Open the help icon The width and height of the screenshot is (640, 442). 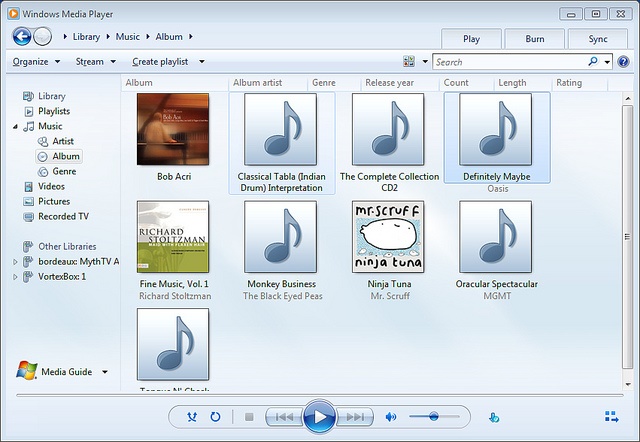coord(624,62)
